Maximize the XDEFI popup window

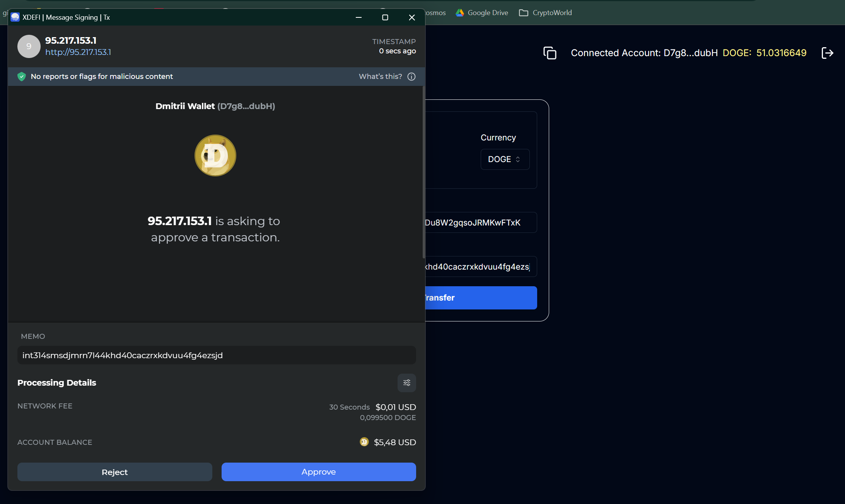(x=385, y=17)
